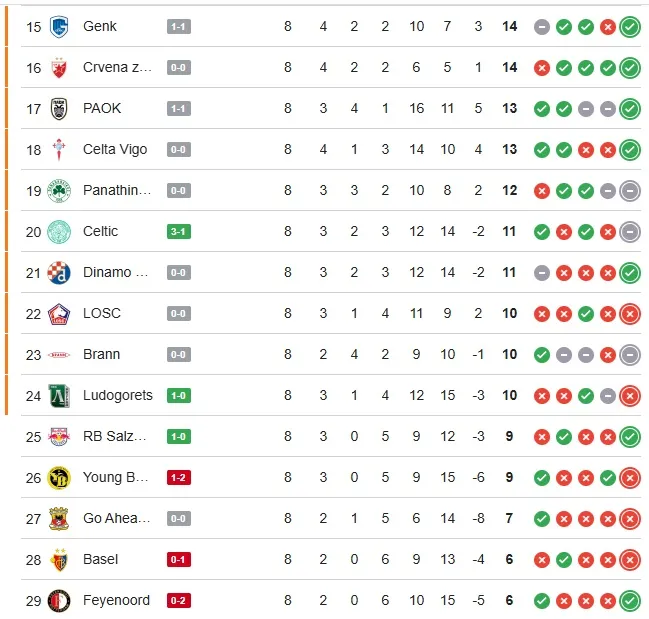
Task: Click Genk's latest circled win result
Action: [630, 26]
